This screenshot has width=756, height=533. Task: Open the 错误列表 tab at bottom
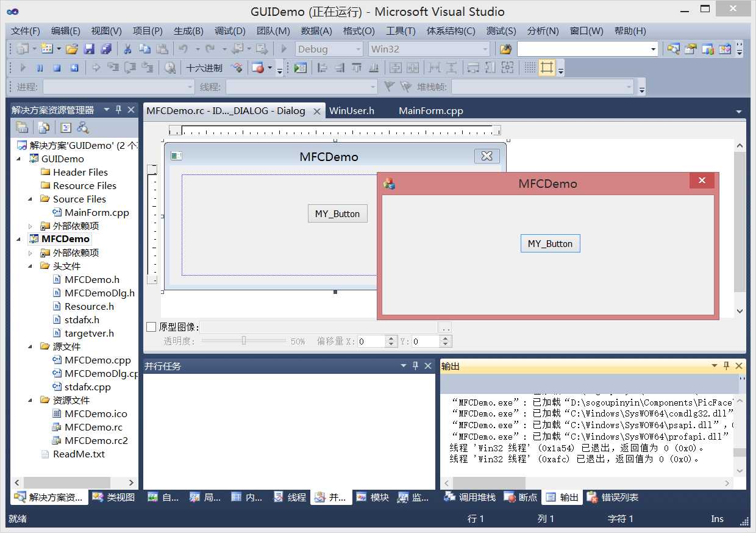tap(613, 498)
